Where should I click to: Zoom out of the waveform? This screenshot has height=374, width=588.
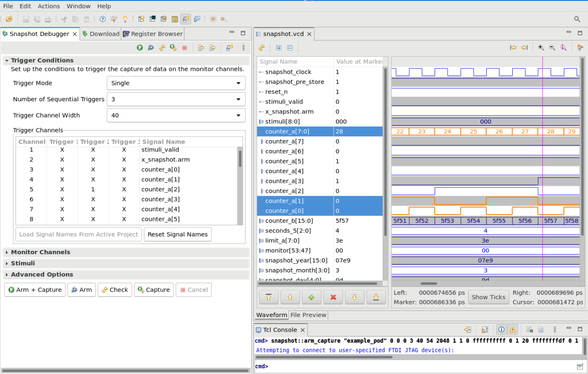[x=552, y=48]
